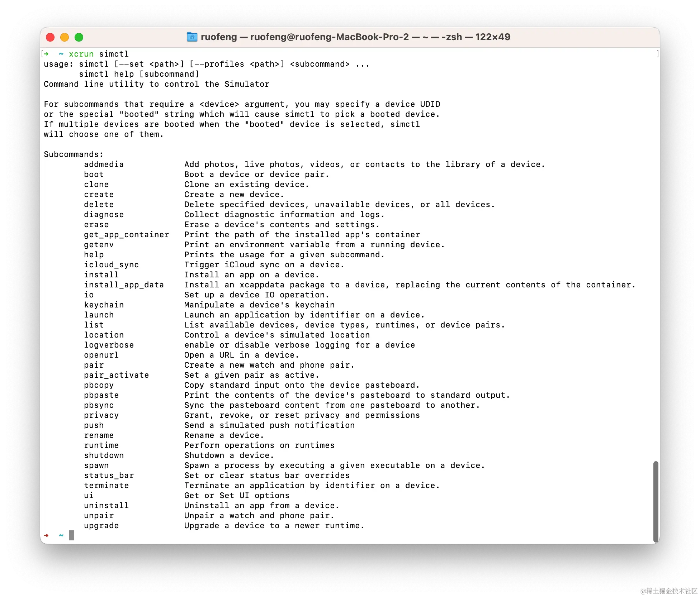The image size is (700, 597).
Task: Click the 'status_bar' subcommand name
Action: (109, 476)
